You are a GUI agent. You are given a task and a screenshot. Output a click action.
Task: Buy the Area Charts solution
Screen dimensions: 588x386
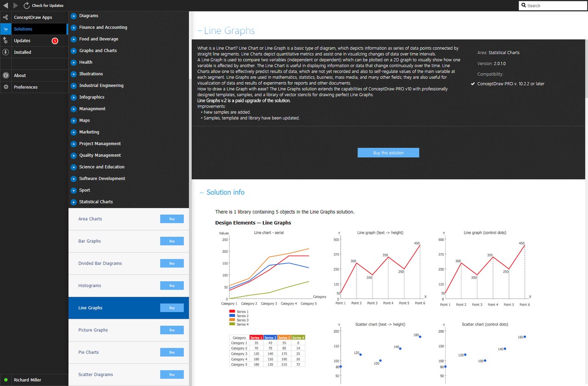click(x=172, y=219)
